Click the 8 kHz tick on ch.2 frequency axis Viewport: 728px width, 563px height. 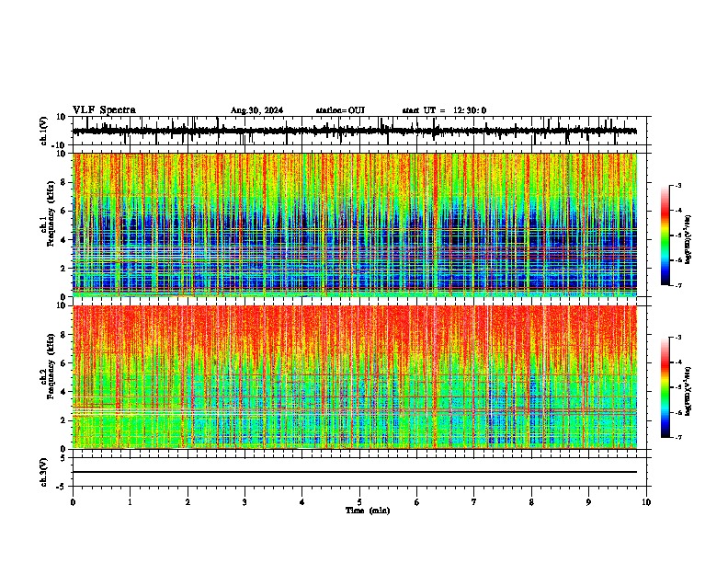pos(63,335)
